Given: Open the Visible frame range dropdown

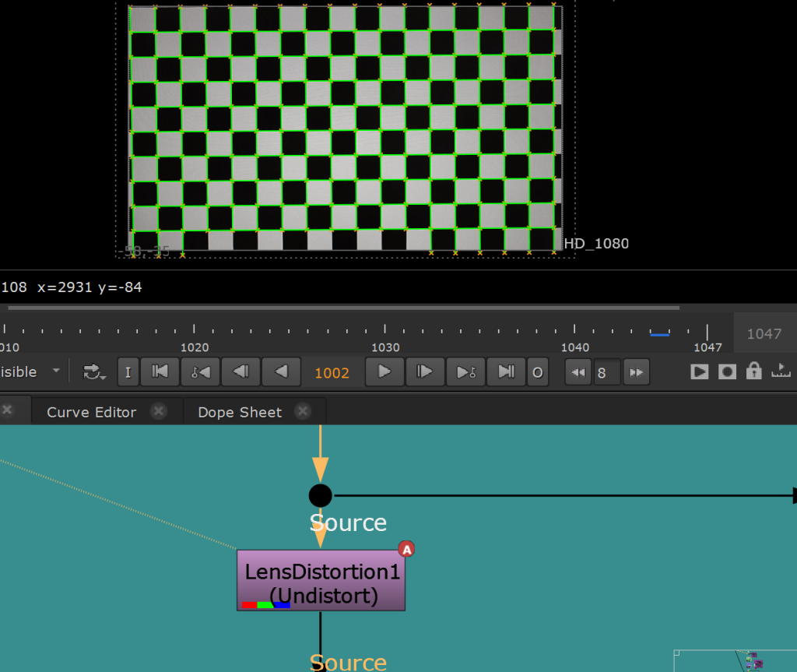Looking at the screenshot, I should click(x=30, y=372).
